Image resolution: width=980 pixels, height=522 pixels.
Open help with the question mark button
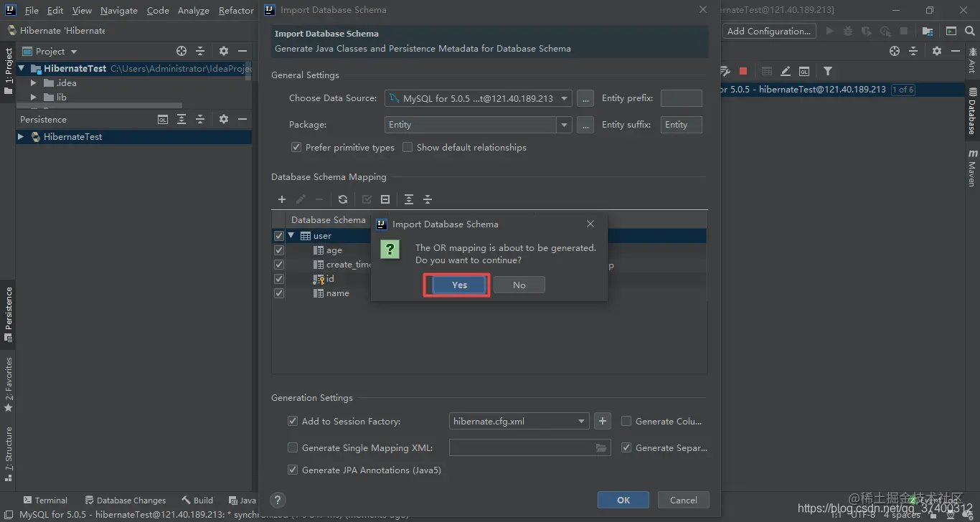click(278, 500)
